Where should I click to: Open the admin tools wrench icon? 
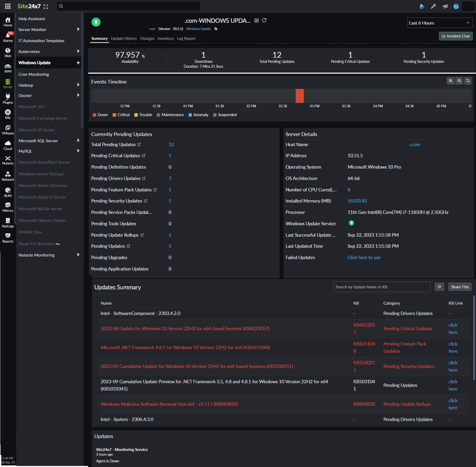pos(433,6)
